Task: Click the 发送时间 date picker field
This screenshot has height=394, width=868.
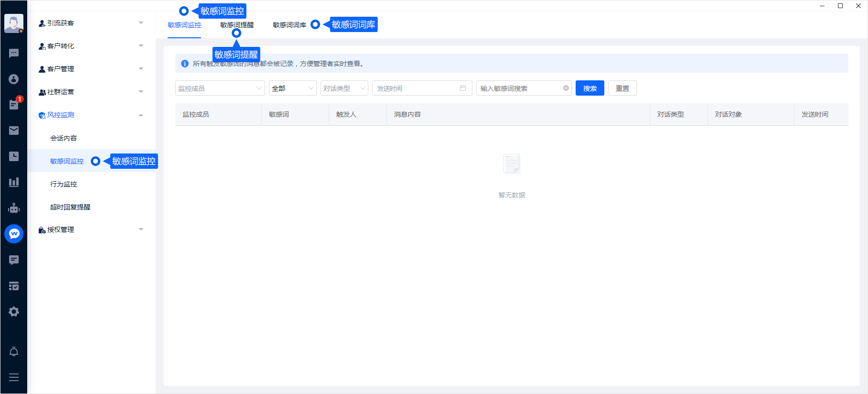Action: coord(421,88)
